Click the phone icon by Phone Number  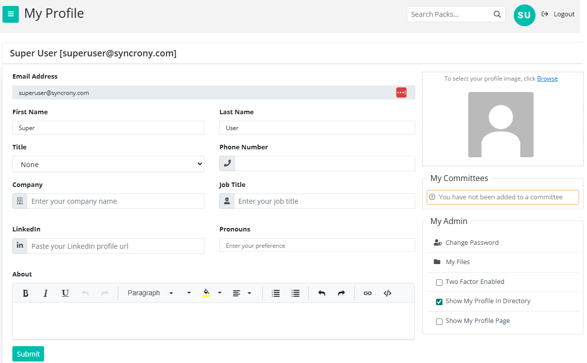point(227,163)
